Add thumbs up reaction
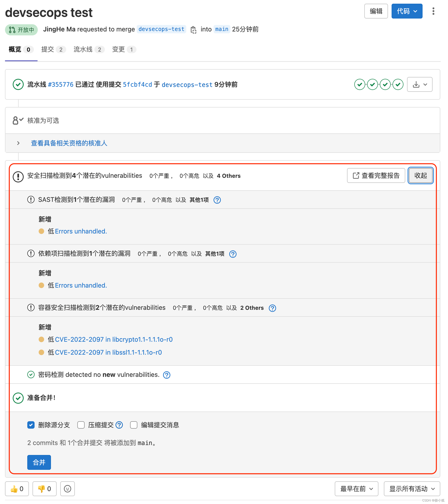Viewport: 448px width, 504px height. coord(17,489)
